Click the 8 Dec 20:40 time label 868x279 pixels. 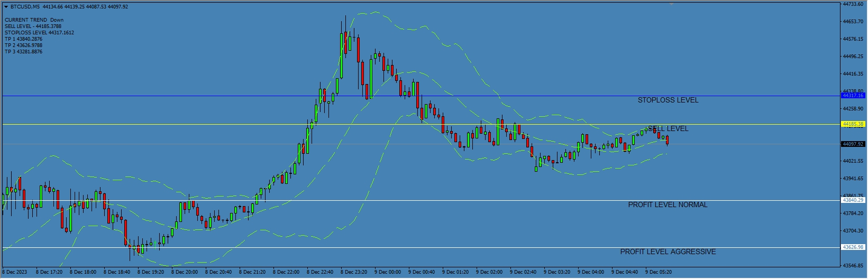click(218, 272)
